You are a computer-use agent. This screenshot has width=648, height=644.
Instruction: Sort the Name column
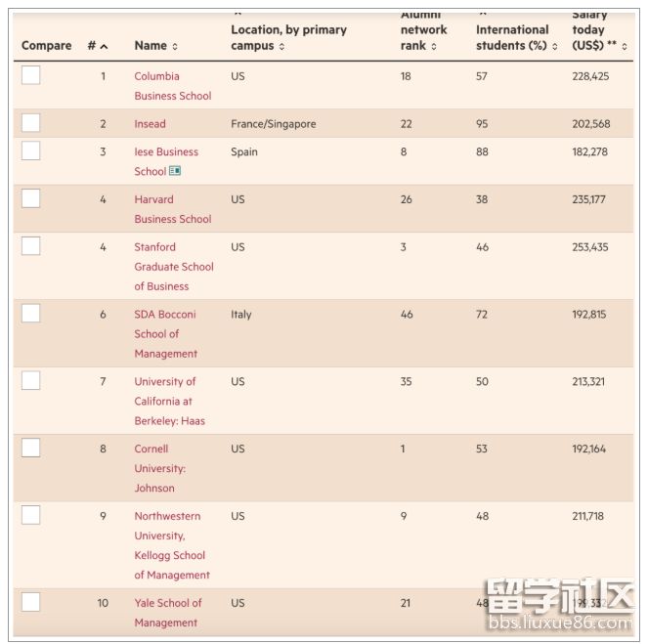tap(175, 46)
